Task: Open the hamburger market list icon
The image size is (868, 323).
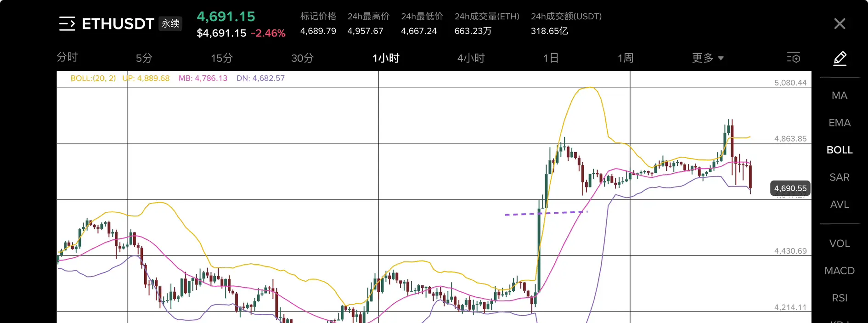Action: click(67, 23)
